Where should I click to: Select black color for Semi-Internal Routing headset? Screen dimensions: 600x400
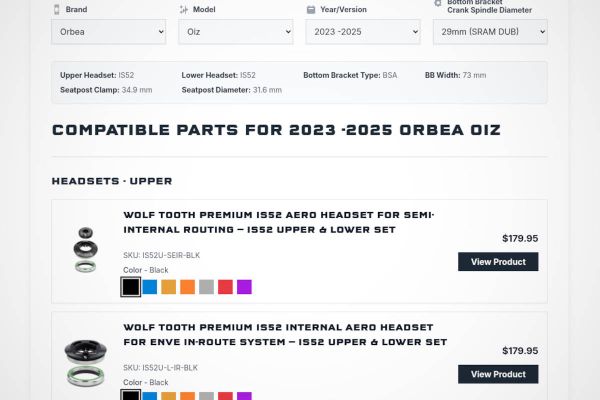tap(131, 287)
